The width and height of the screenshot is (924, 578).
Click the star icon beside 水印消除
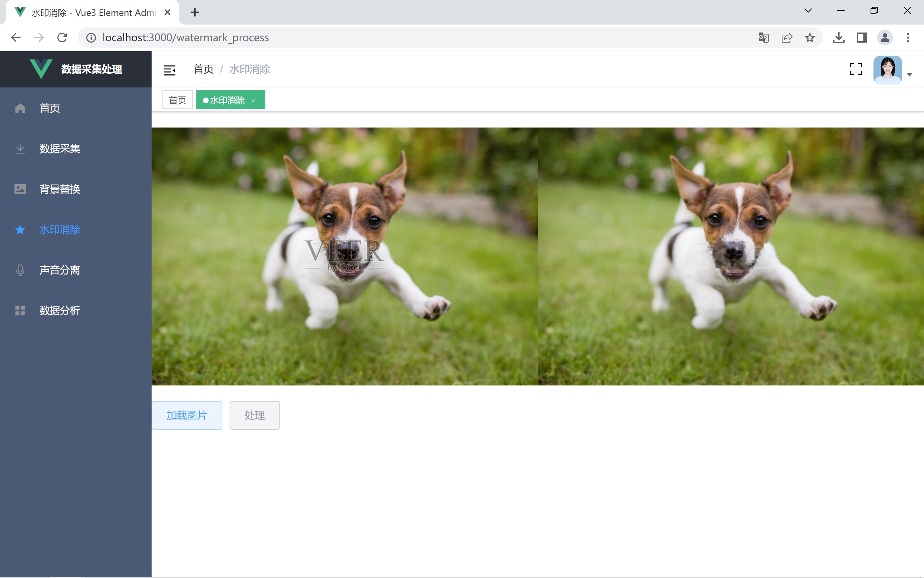click(x=20, y=230)
